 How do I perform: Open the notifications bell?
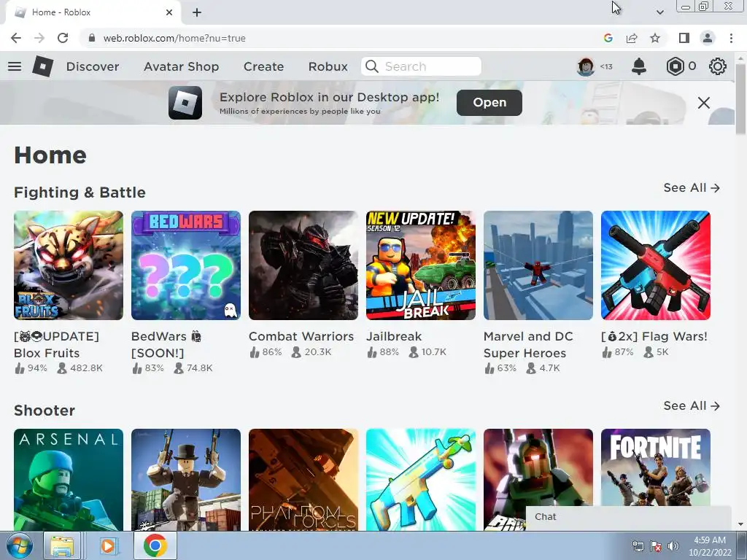(639, 66)
